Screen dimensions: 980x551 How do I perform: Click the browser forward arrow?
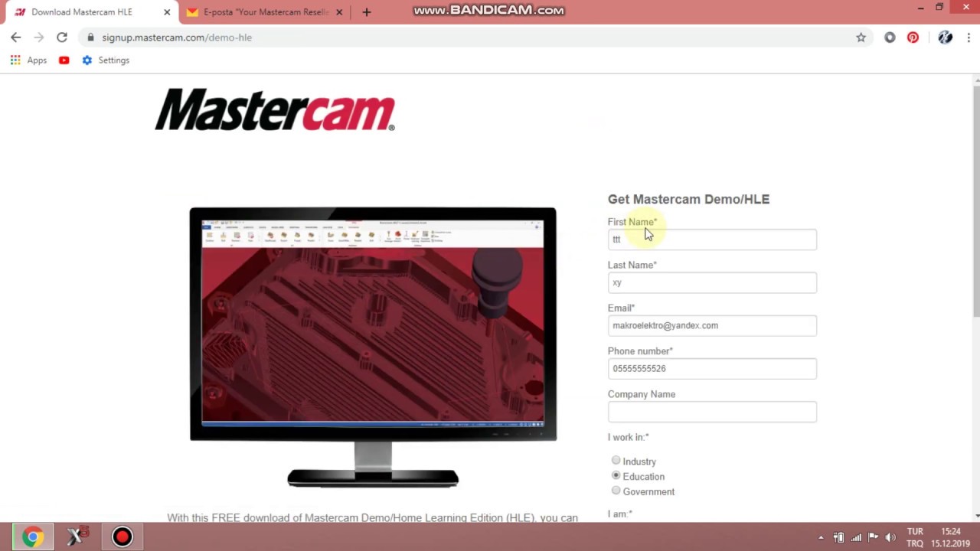click(x=39, y=37)
